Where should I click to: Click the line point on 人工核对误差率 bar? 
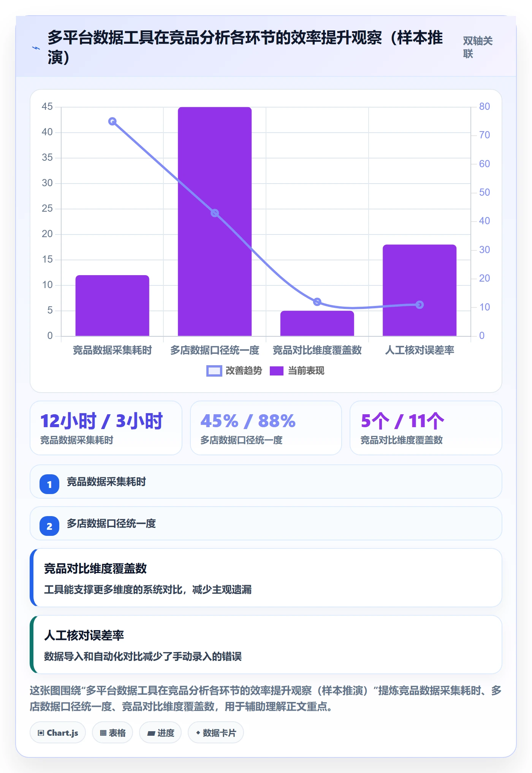click(420, 305)
